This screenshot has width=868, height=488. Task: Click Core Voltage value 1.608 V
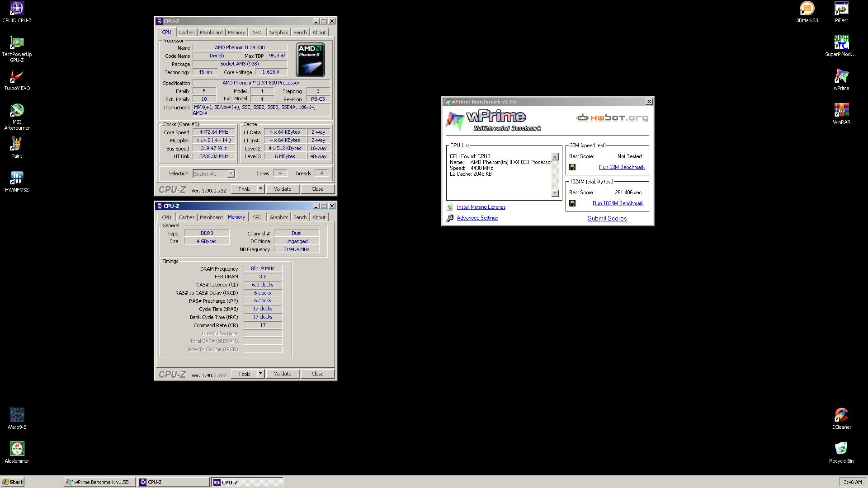tap(270, 72)
